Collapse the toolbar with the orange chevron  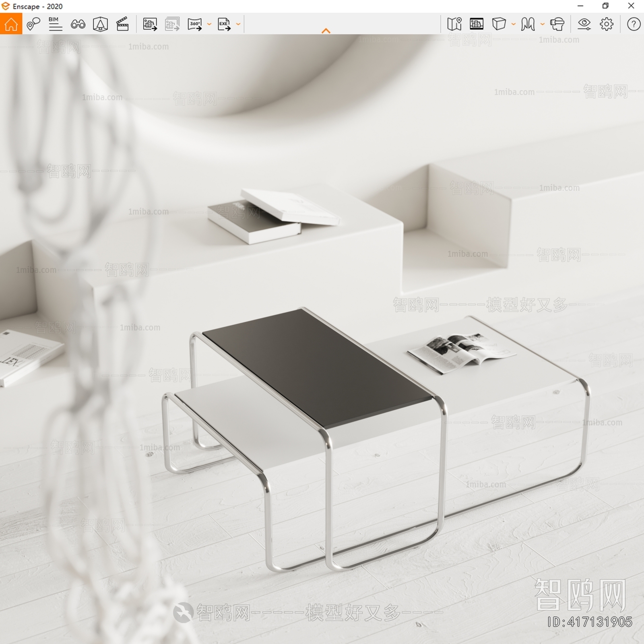[326, 31]
